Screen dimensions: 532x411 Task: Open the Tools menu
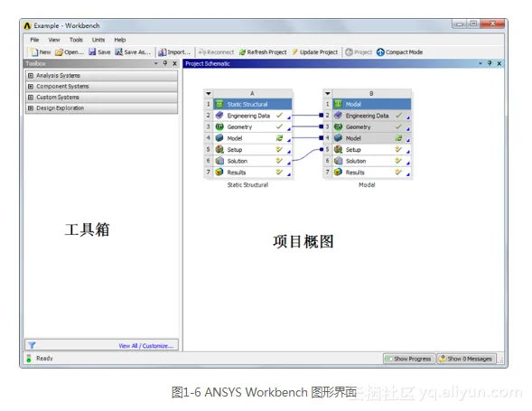pos(76,40)
